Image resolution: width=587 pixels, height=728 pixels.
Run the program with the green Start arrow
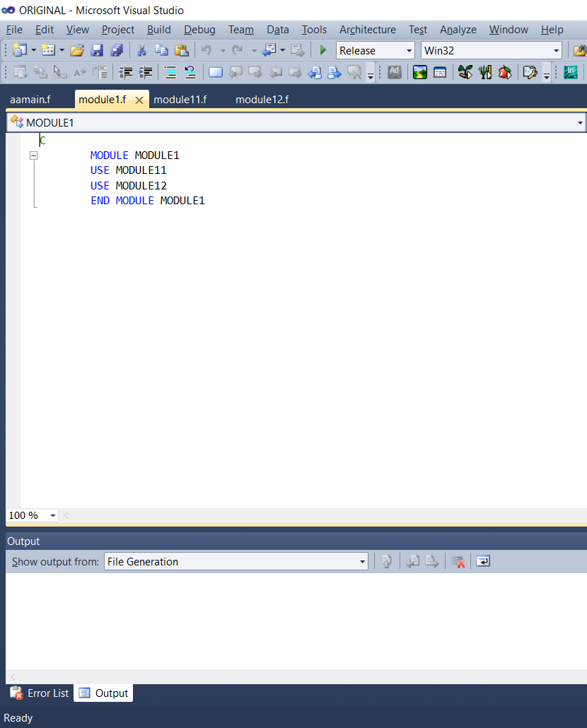tap(322, 50)
